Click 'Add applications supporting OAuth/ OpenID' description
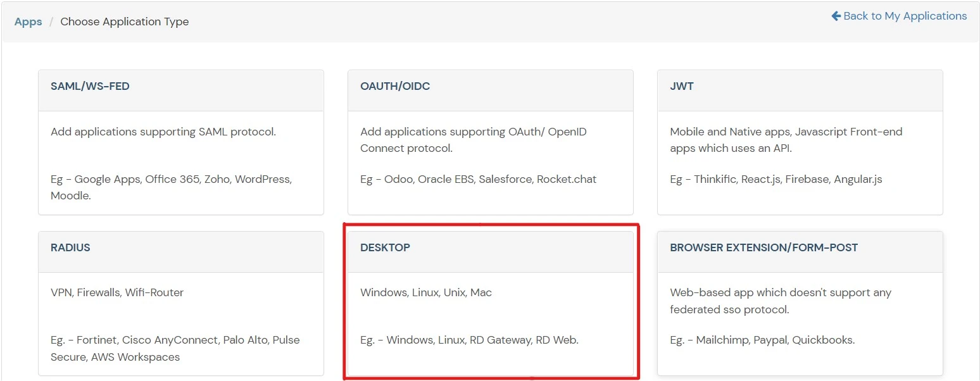The height and width of the screenshot is (381, 980). [x=474, y=140]
